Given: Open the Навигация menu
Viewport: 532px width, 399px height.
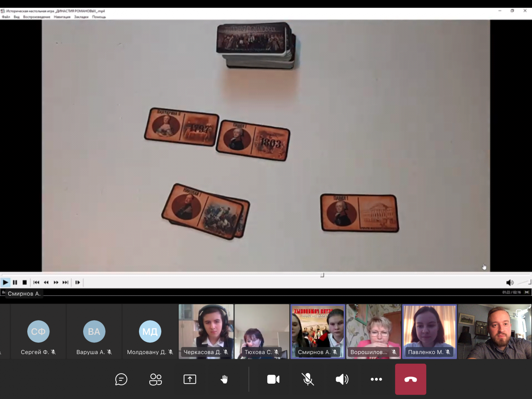Looking at the screenshot, I should [62, 17].
